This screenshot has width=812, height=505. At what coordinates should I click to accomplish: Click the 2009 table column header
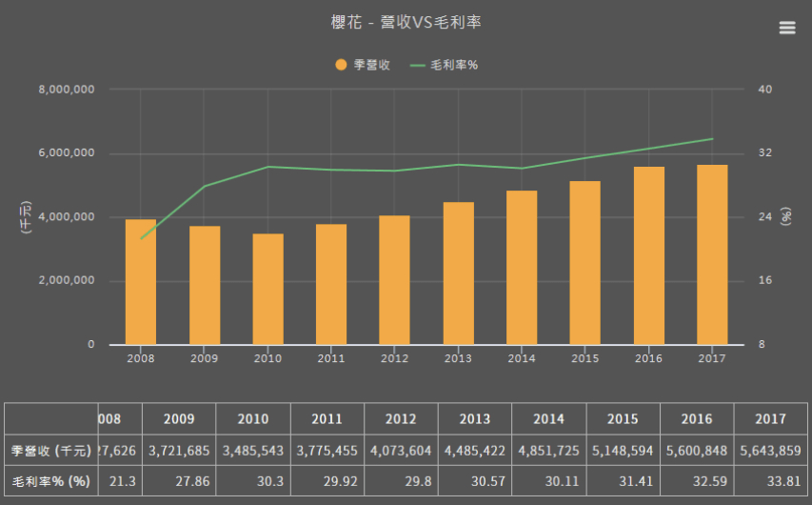(179, 419)
